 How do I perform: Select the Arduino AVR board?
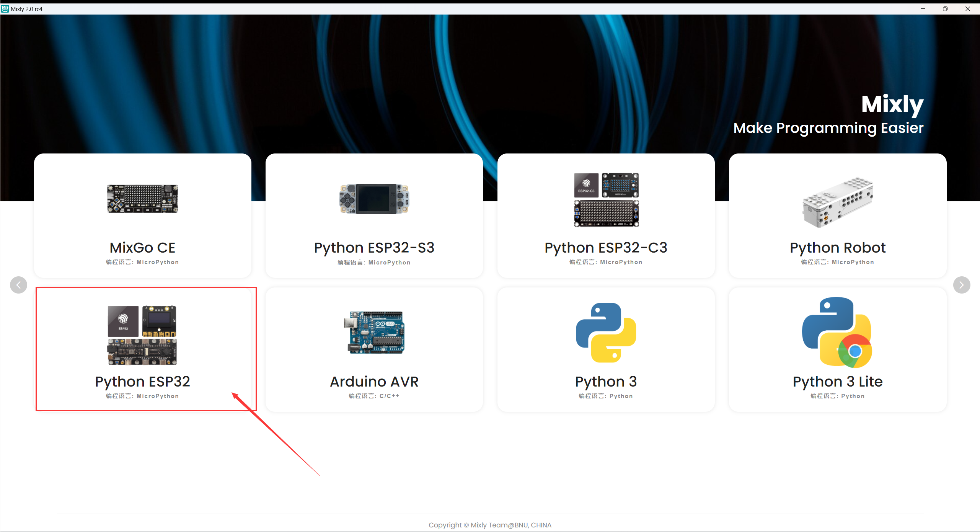point(374,348)
